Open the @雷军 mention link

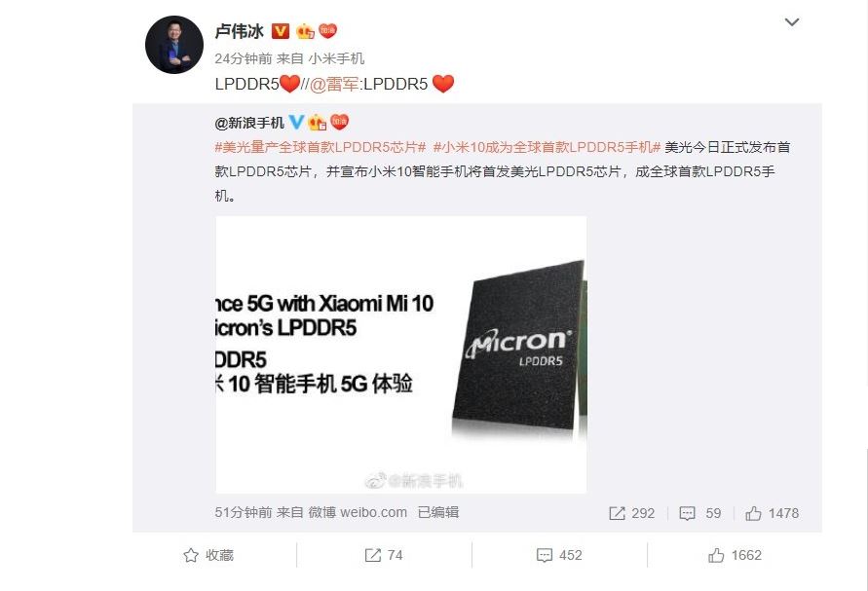coord(334,84)
